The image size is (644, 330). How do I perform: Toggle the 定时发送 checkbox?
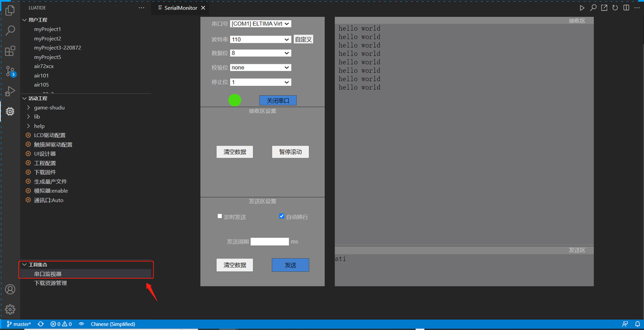tap(219, 216)
